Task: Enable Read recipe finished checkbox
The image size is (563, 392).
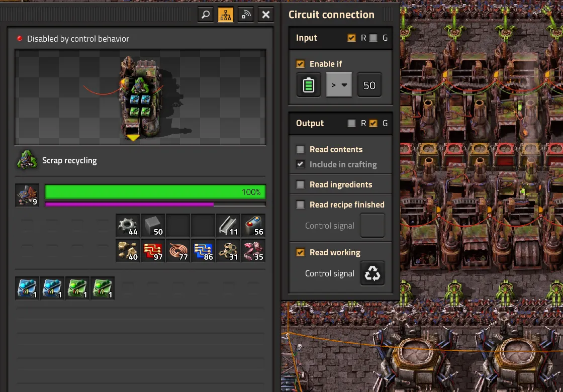Action: coord(301,204)
